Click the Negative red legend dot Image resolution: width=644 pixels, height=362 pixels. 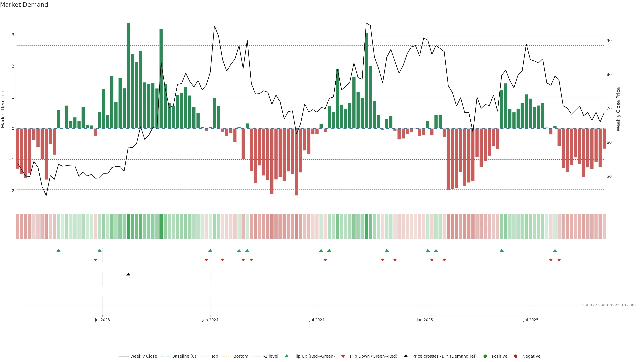516,356
